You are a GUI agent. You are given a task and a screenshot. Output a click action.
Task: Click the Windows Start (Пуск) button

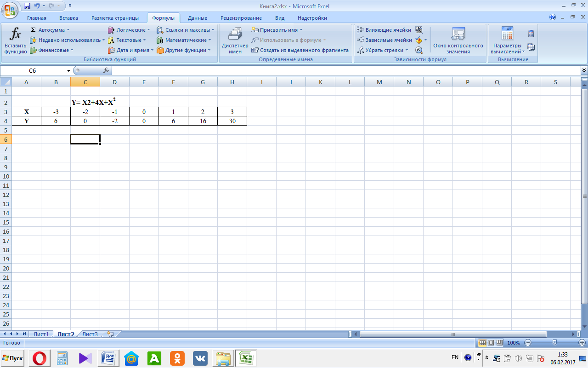tap(13, 358)
